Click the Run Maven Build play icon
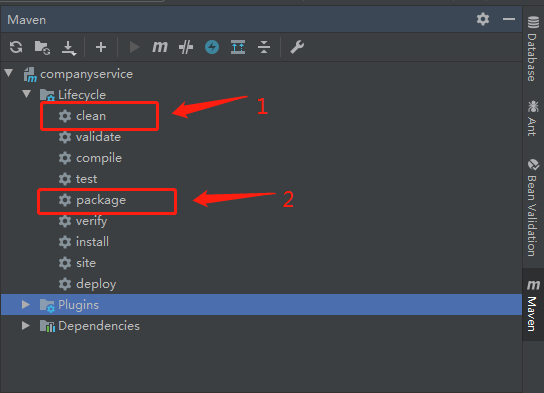544x393 pixels. (134, 47)
